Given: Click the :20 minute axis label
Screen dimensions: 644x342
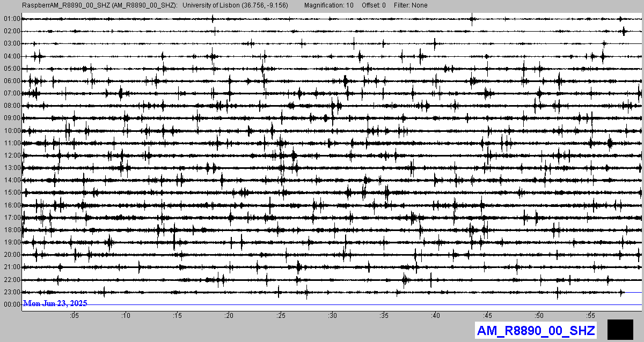Looking at the screenshot, I should coord(229,316).
